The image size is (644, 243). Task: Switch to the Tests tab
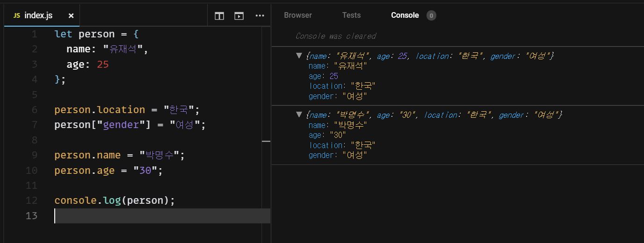click(351, 15)
